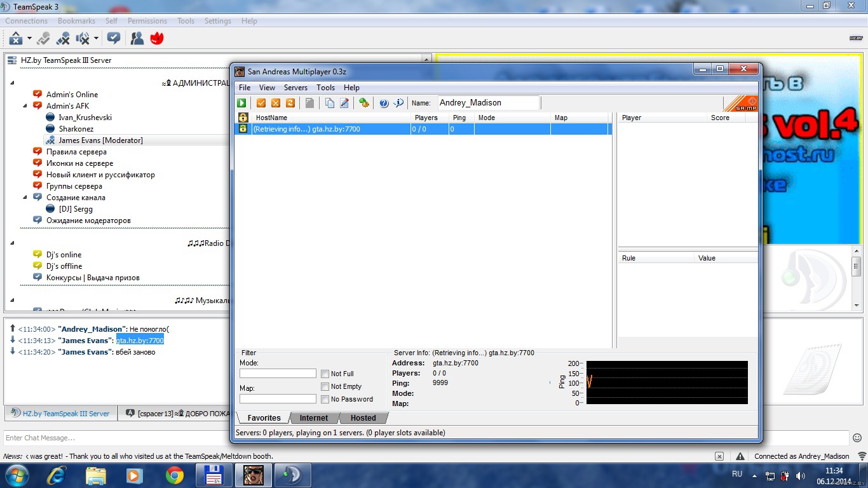This screenshot has height=488, width=868.
Task: Sort servers by Ping column header
Action: click(461, 118)
